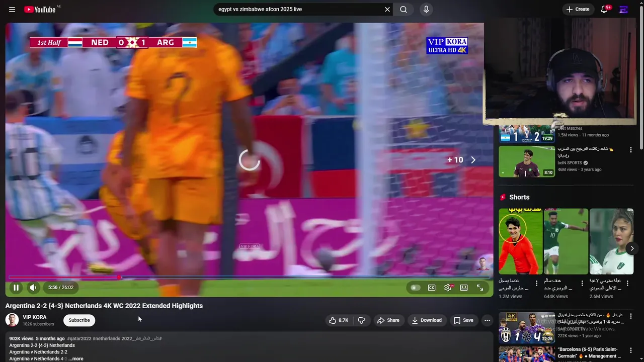The image size is (644, 362).
Task: Click the search magnifier button
Action: [404, 9]
